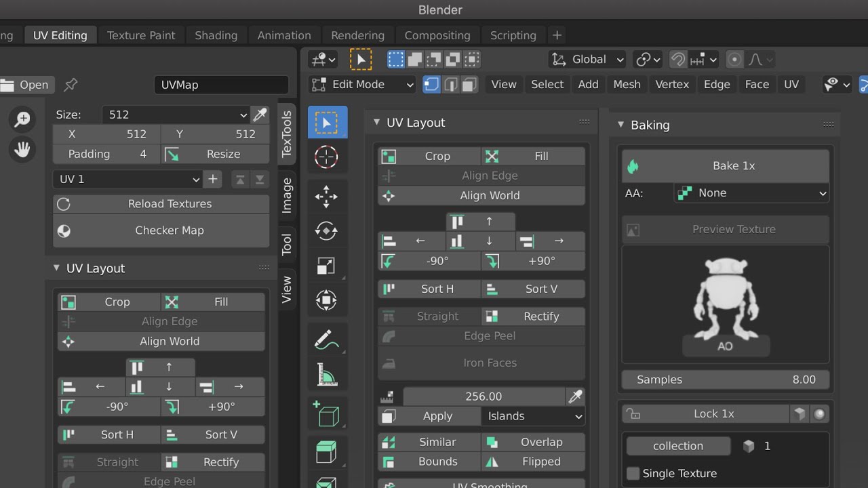
Task: Click the pin icon next to Open
Action: point(71,85)
